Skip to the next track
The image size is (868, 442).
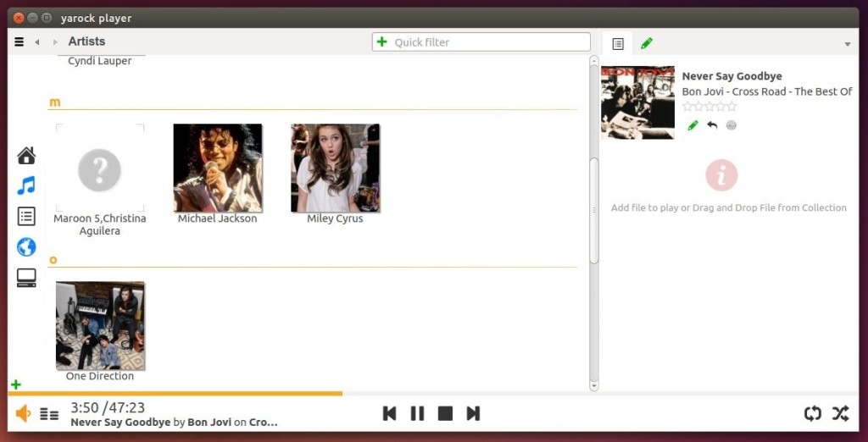point(473,413)
